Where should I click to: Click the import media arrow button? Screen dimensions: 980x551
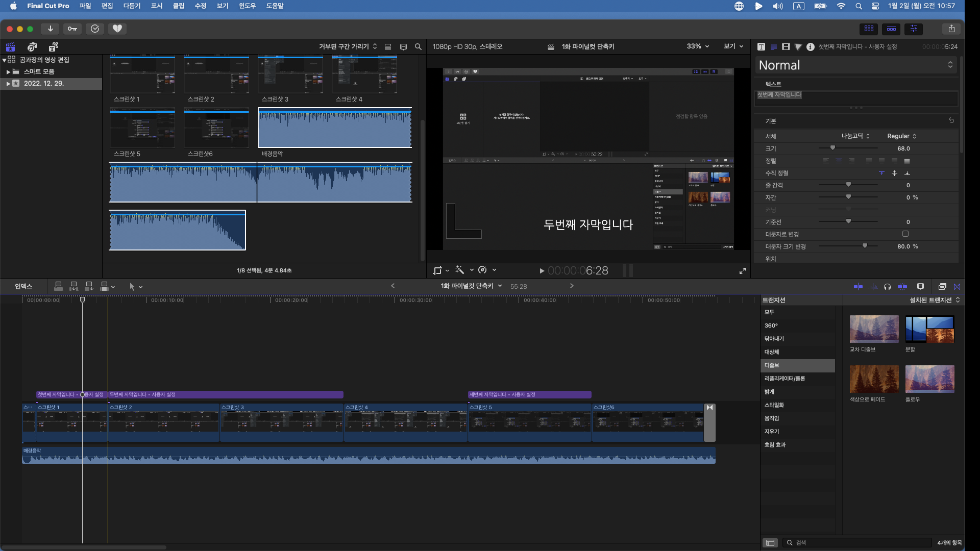click(x=50, y=29)
